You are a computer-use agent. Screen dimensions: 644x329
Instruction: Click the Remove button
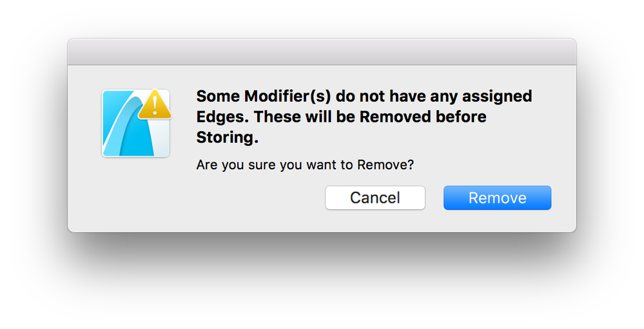point(497,198)
